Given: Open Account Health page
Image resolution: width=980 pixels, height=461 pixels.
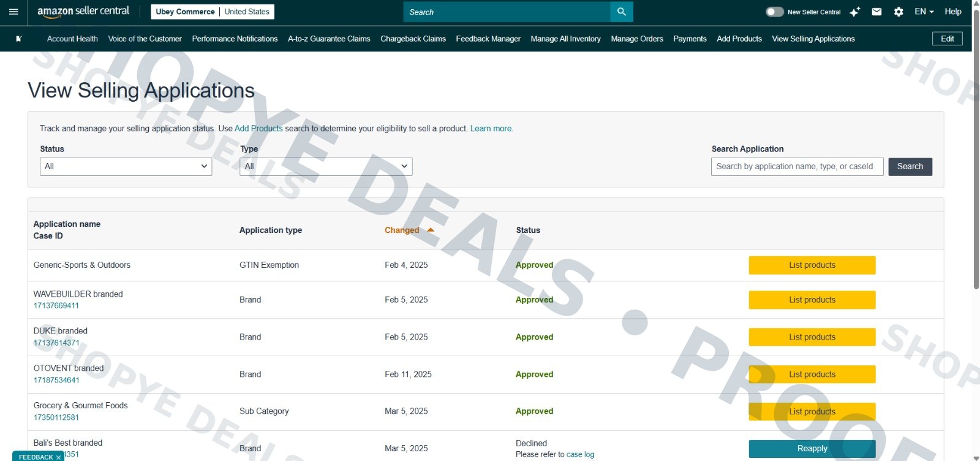Looking at the screenshot, I should pos(72,39).
